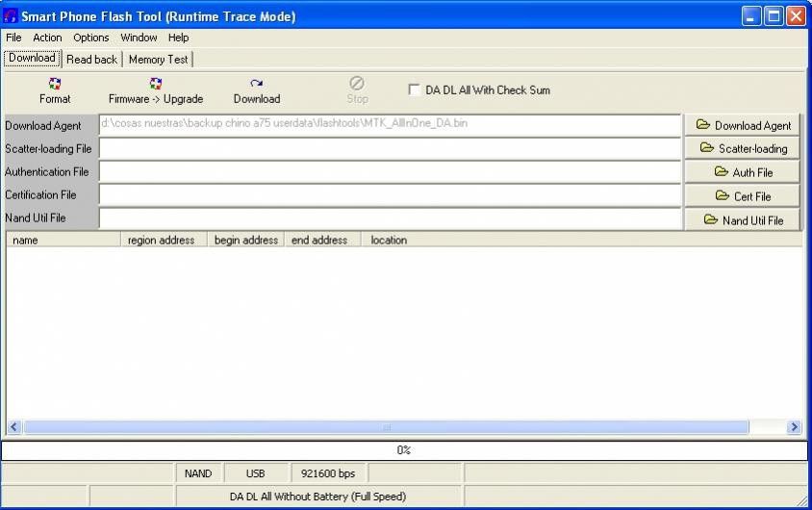Click the Smart Phone Flash Tool title icon
This screenshot has width=812, height=510.
click(11, 16)
